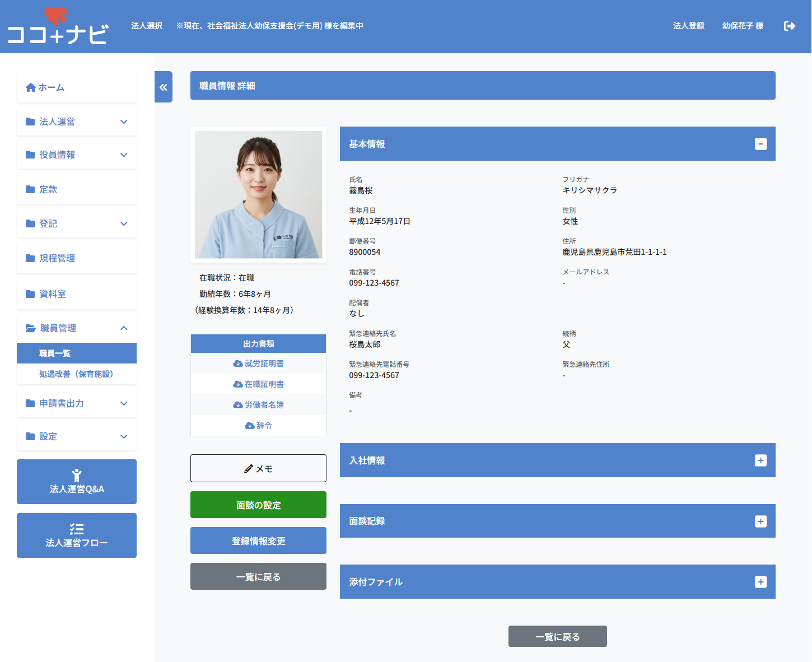Expand the 添付ファイル section
This screenshot has height=662, width=812.
[760, 582]
